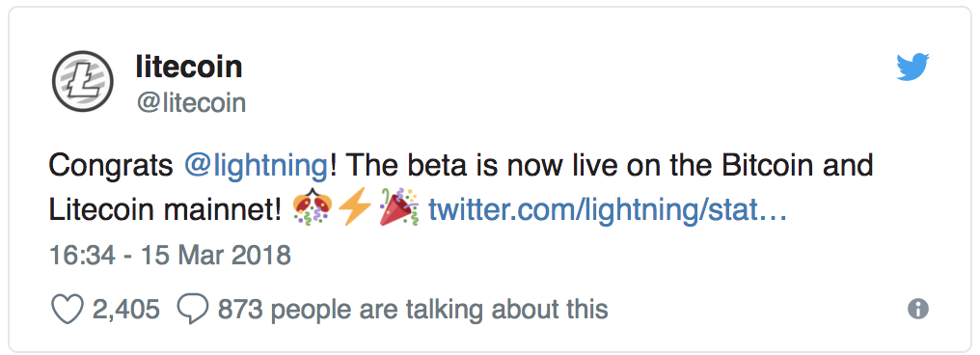Click the word Congrats in tweet text
Screen dimensions: 980x355
[x=111, y=166]
